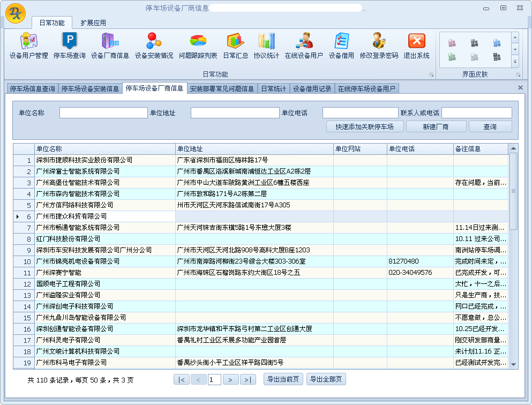Sort by 备注信息 column header
This screenshot has height=405, width=532.
pyautogui.click(x=481, y=149)
